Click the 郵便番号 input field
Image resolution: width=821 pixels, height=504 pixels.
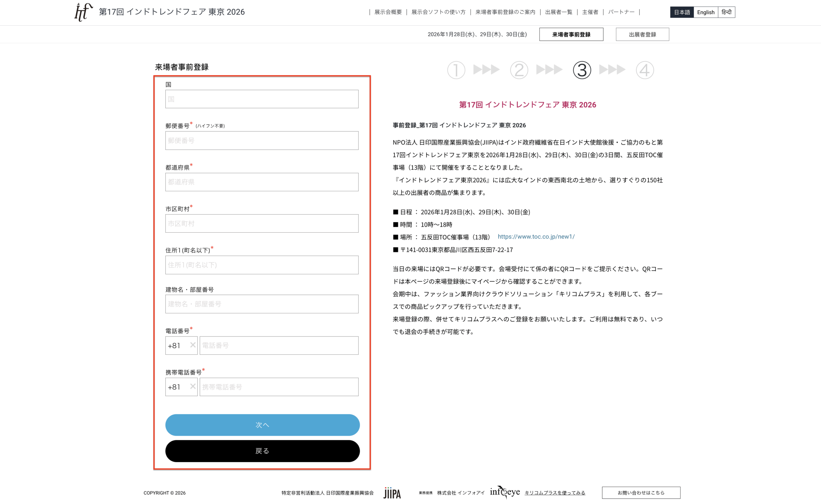coord(262,140)
